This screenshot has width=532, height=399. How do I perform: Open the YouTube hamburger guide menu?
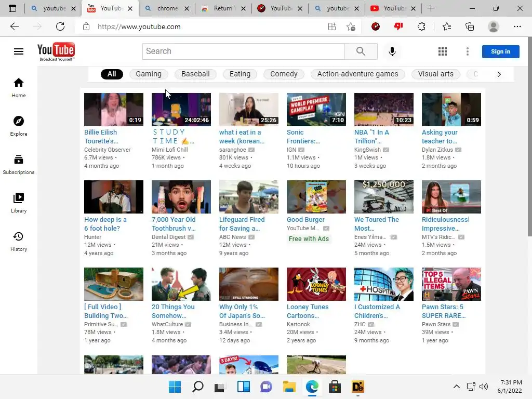click(19, 51)
